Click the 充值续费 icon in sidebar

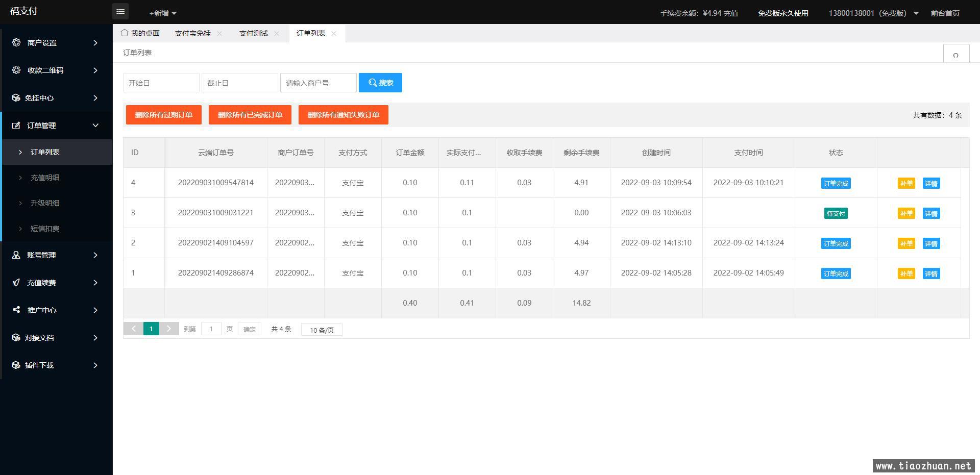(x=16, y=282)
